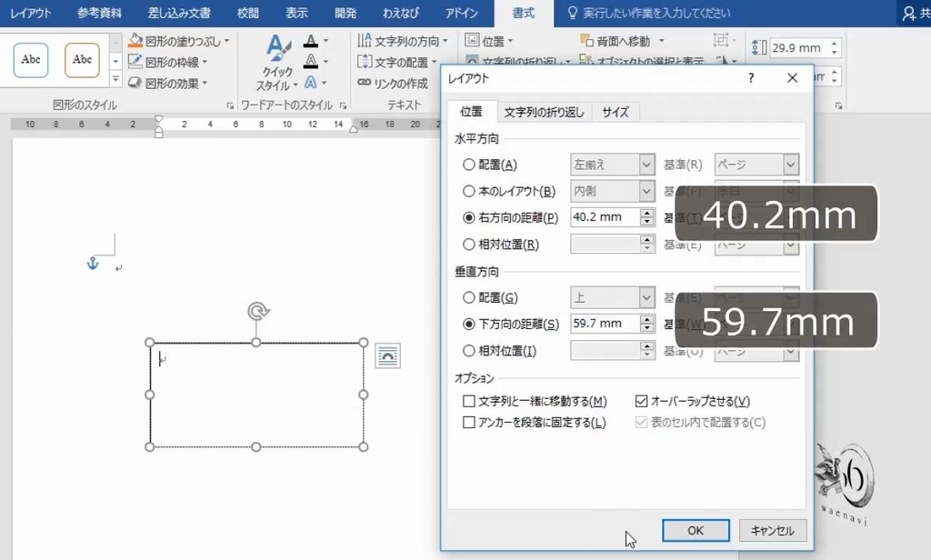Select 右方向の距離(P) radio button
The height and width of the screenshot is (560, 931).
tap(469, 217)
